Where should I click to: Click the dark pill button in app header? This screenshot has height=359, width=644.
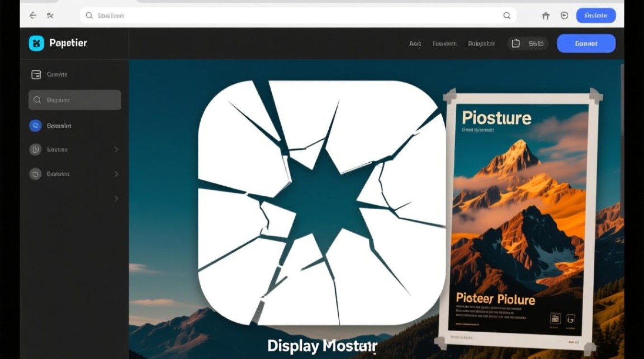tap(527, 44)
